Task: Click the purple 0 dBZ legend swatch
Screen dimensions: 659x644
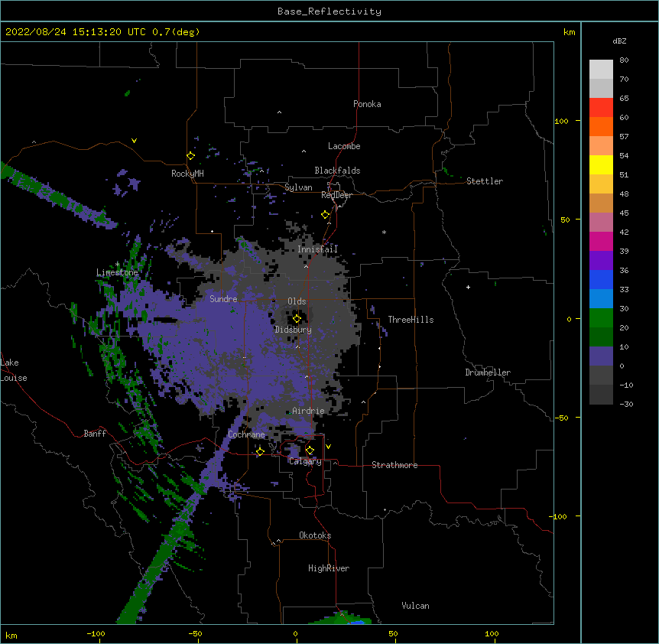Action: 601,356
